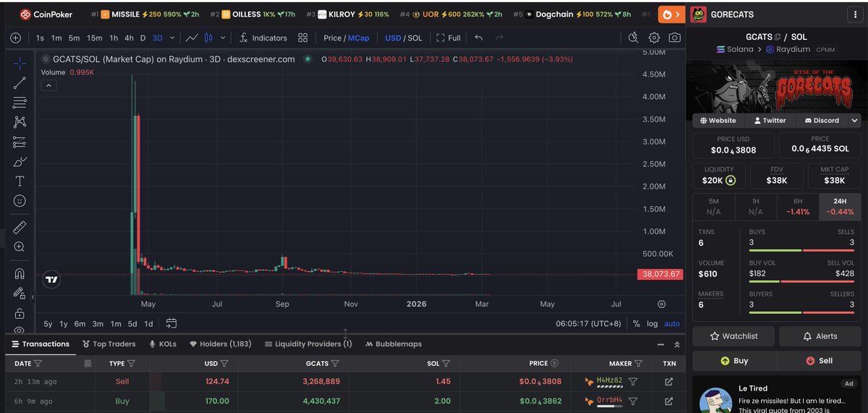The width and height of the screenshot is (868, 413).
Task: Add GORECATS to Watchlist
Action: tap(733, 336)
